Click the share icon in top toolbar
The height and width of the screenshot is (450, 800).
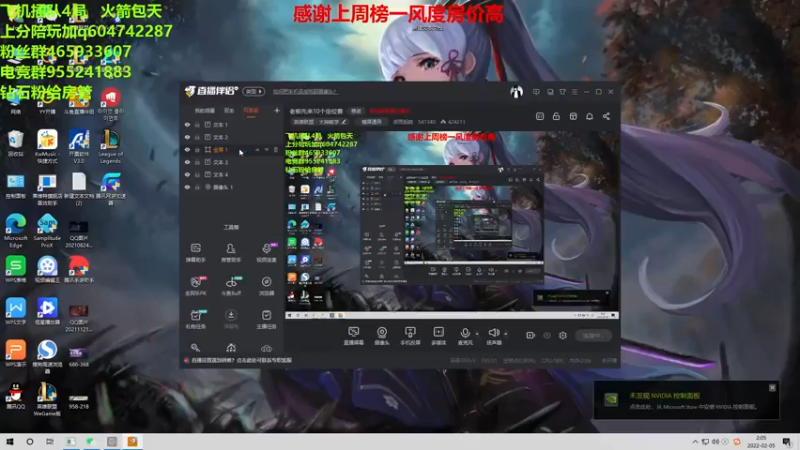[606, 116]
